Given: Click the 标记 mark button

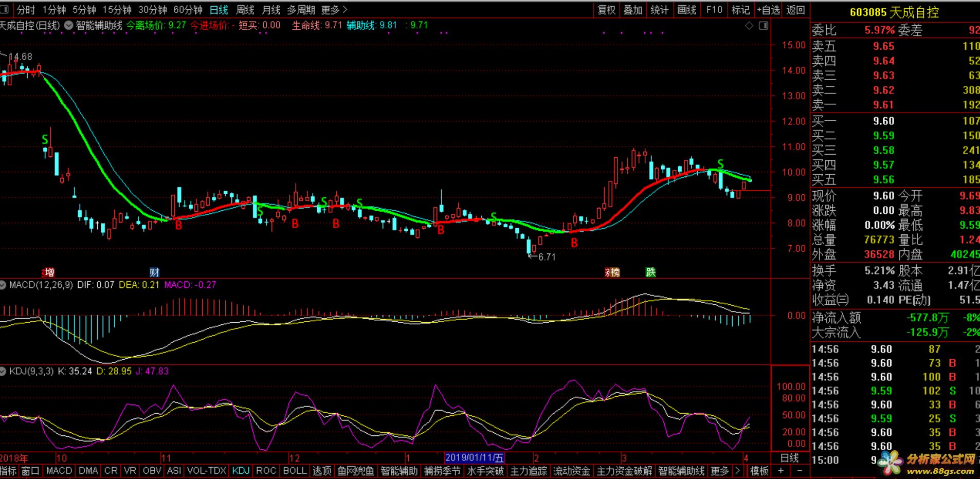Looking at the screenshot, I should 740,10.
